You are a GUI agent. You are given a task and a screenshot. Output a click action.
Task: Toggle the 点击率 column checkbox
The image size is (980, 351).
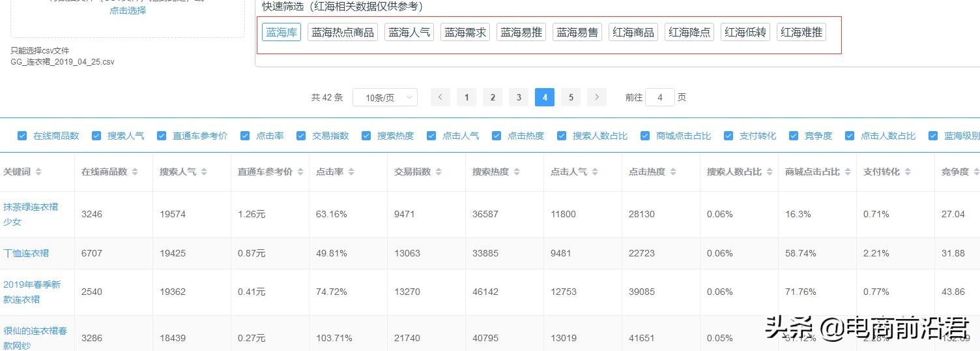pos(245,136)
